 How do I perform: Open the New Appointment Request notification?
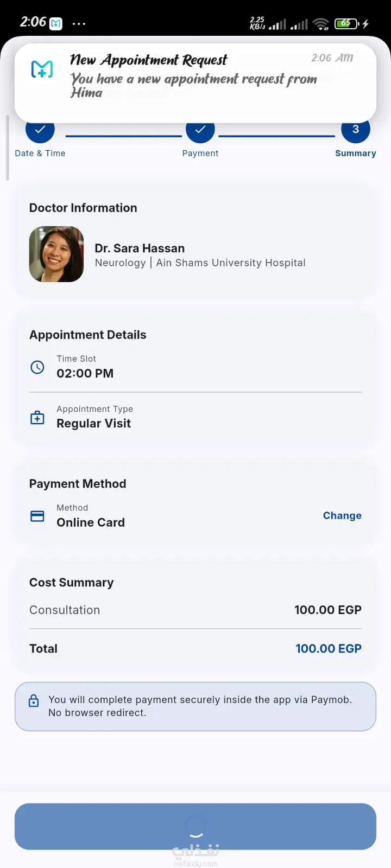click(195, 82)
